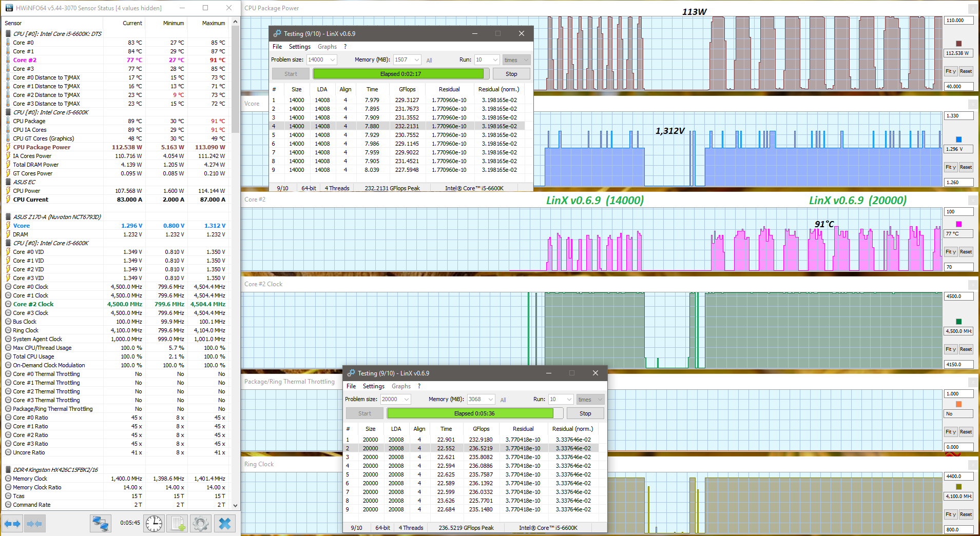Image resolution: width=980 pixels, height=536 pixels.
Task: Click Fit y on the CPU Package Power graph
Action: tap(951, 71)
